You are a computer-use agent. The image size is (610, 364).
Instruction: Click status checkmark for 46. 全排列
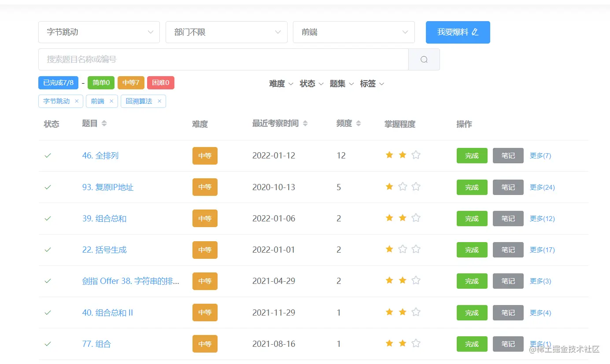click(48, 155)
